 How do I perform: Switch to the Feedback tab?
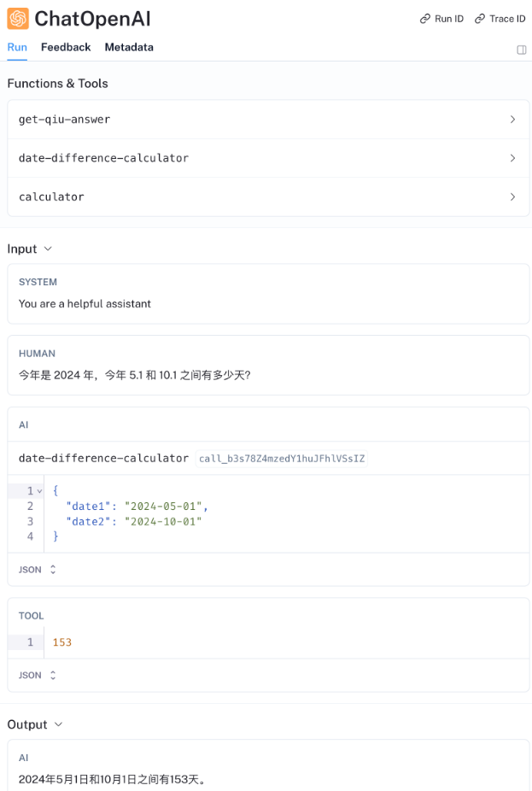pos(66,47)
